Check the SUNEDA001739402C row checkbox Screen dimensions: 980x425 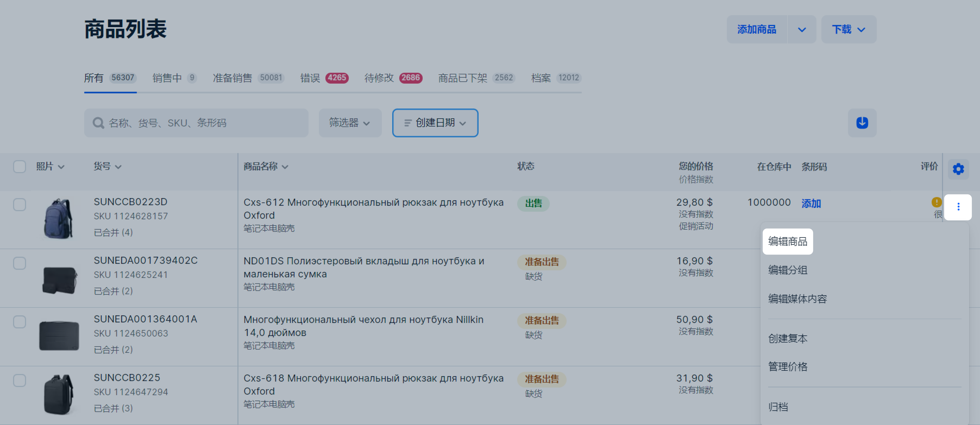[x=19, y=263]
